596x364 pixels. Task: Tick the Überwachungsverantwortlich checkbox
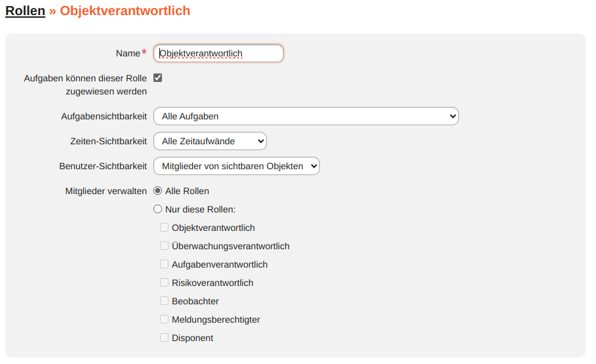[164, 246]
